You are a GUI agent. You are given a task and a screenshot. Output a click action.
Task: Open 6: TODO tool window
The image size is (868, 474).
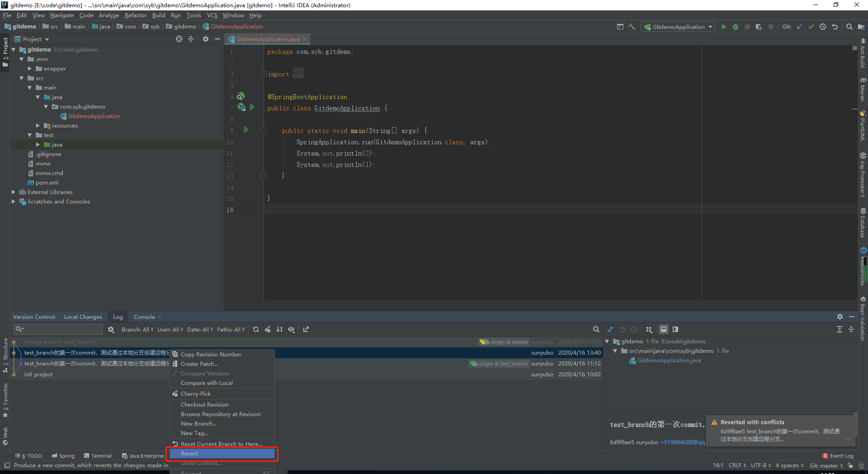click(28, 456)
